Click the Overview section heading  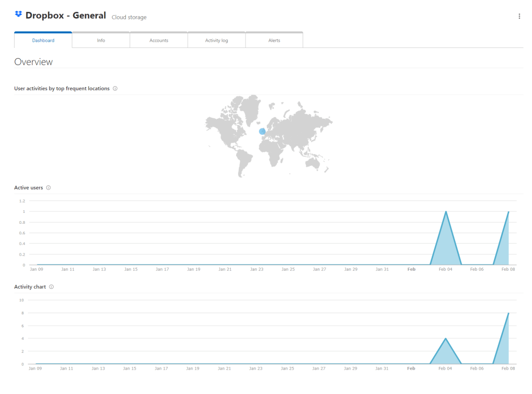click(x=33, y=62)
